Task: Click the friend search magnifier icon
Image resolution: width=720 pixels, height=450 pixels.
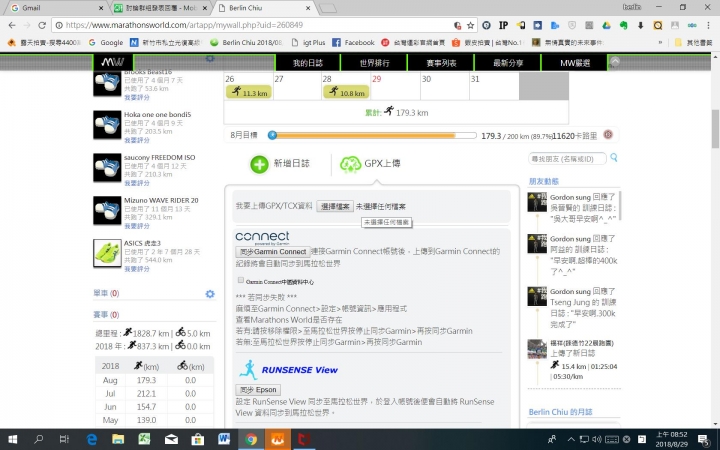Action: pyautogui.click(x=614, y=158)
